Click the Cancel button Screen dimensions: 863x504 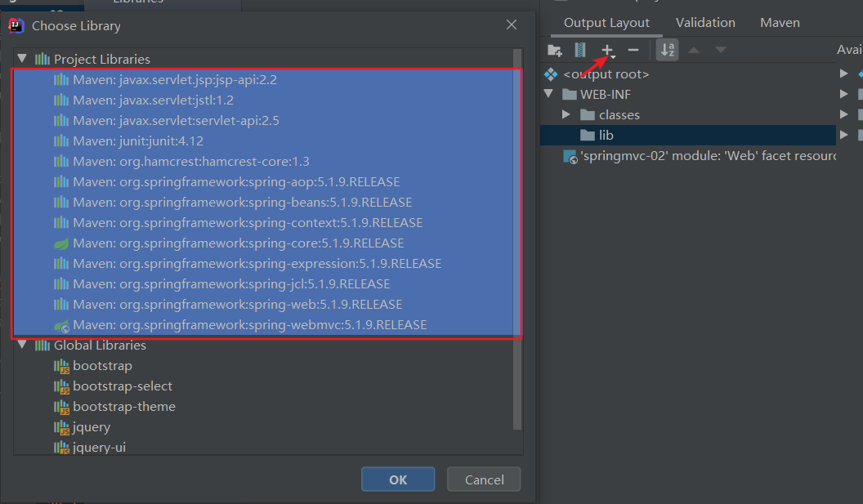[x=484, y=479]
